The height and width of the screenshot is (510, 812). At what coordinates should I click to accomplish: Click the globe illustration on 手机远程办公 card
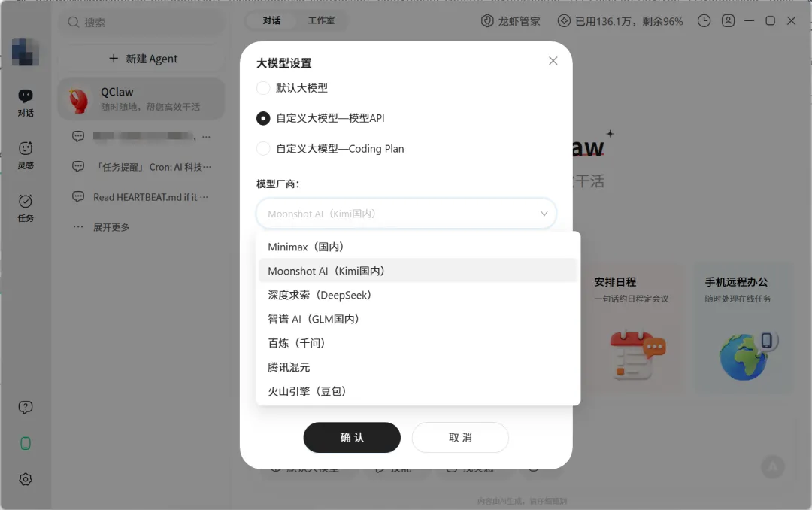coord(748,356)
